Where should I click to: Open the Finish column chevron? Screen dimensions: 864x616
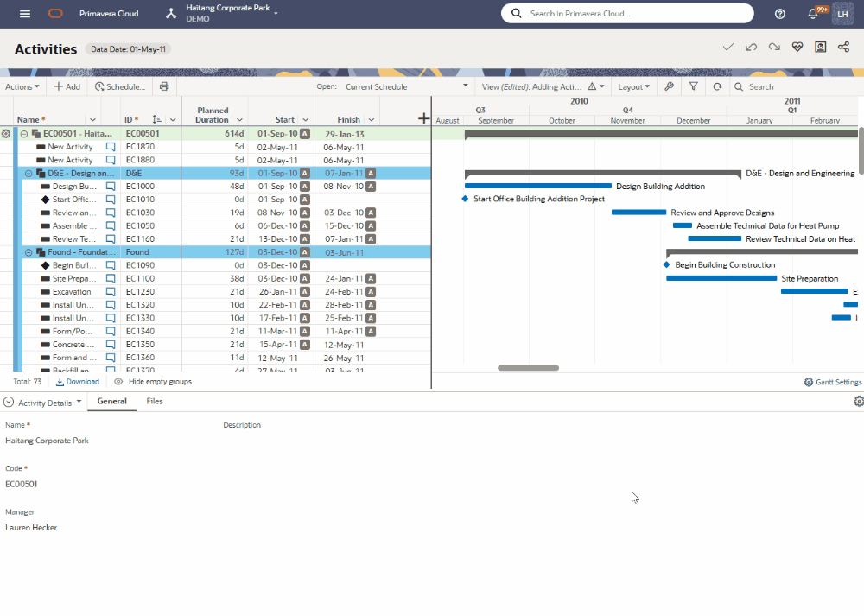[x=372, y=119]
